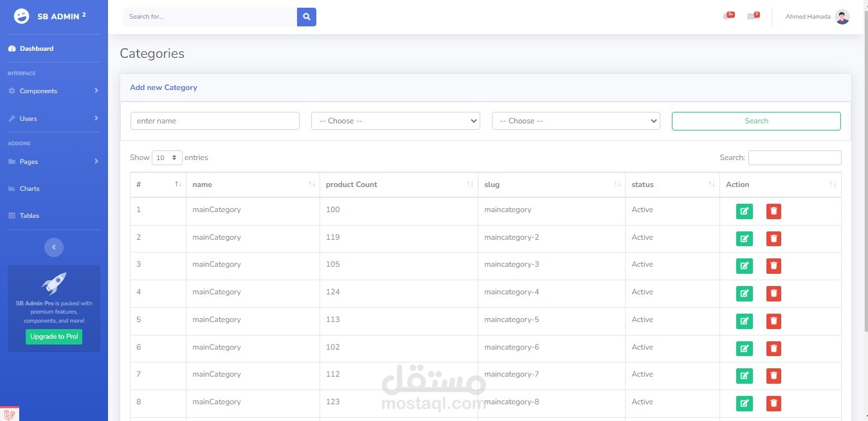Screen dimensions: 868x421
Task: Click the Add new Category link
Action: pos(163,87)
